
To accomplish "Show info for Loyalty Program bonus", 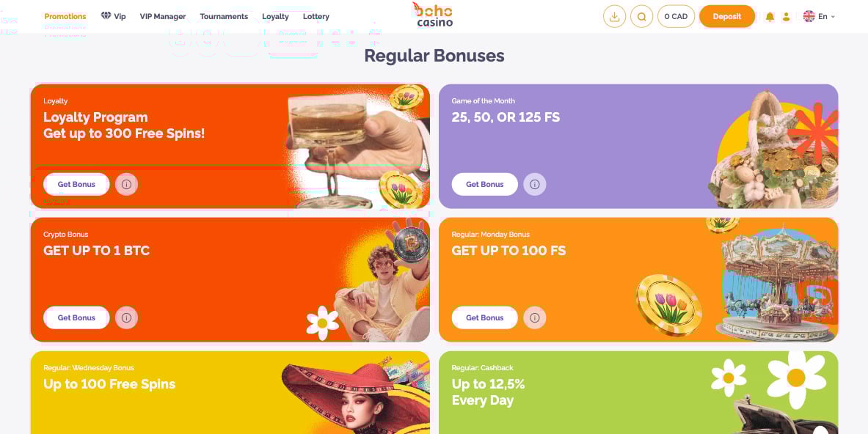I will coord(126,184).
